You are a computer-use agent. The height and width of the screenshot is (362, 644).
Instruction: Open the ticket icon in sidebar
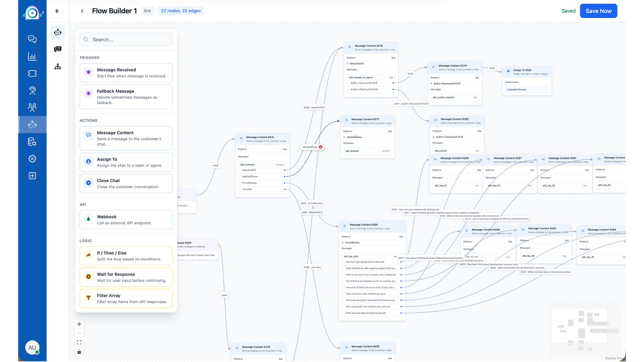(x=32, y=73)
